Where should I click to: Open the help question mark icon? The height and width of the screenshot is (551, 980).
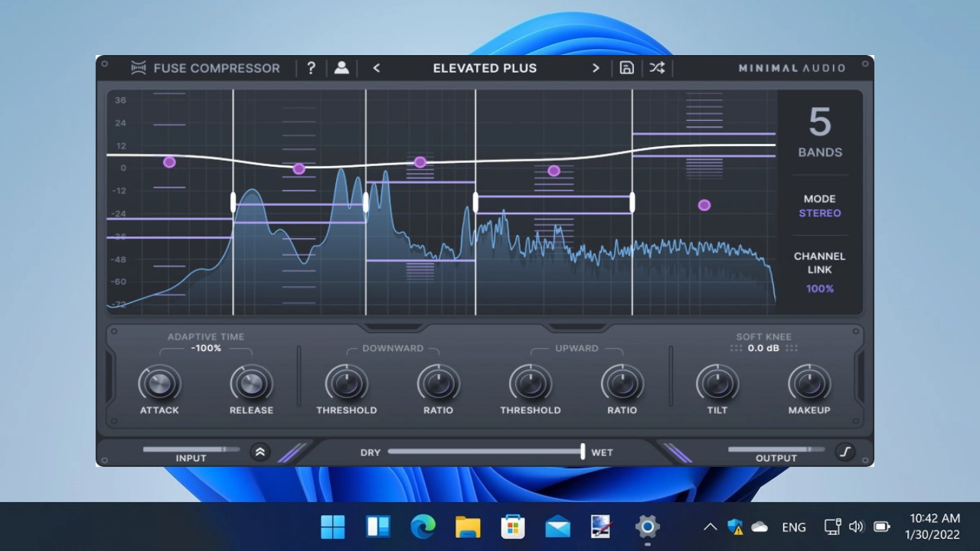(x=311, y=68)
